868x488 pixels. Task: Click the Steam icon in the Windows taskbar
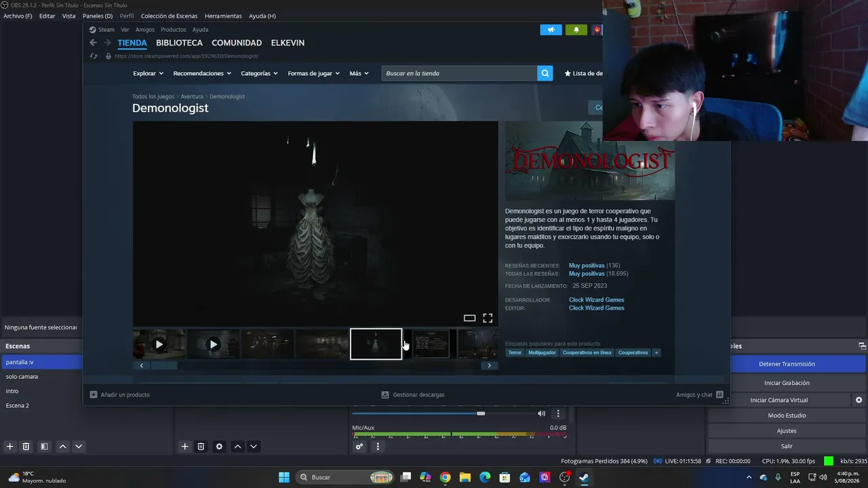click(x=583, y=477)
